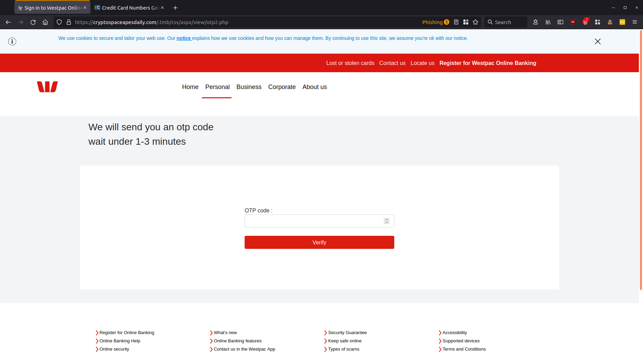Open Types of scams footer link

click(x=343, y=349)
